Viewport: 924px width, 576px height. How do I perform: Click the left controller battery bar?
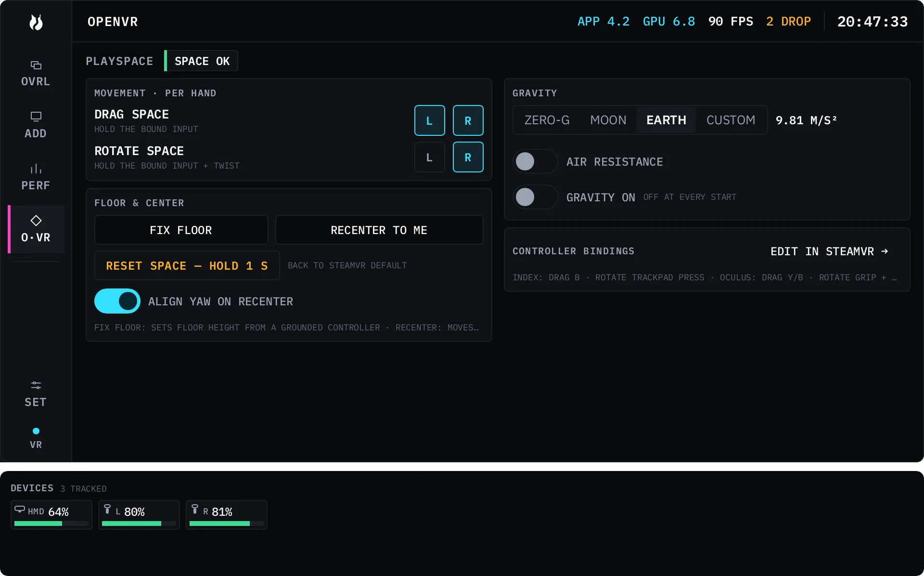point(139,524)
